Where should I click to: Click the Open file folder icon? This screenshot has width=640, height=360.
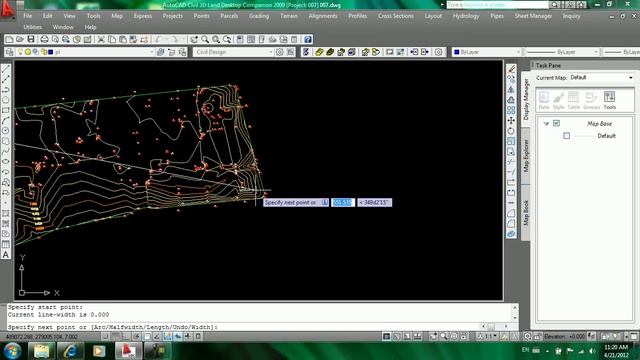pos(20,39)
